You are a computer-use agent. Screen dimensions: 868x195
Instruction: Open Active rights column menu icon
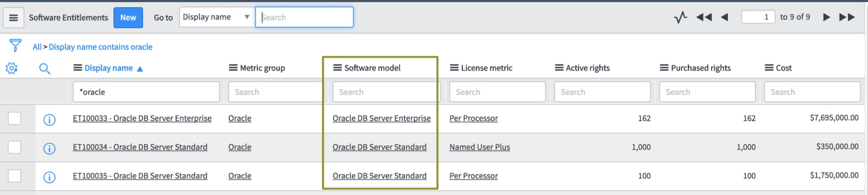(x=559, y=68)
